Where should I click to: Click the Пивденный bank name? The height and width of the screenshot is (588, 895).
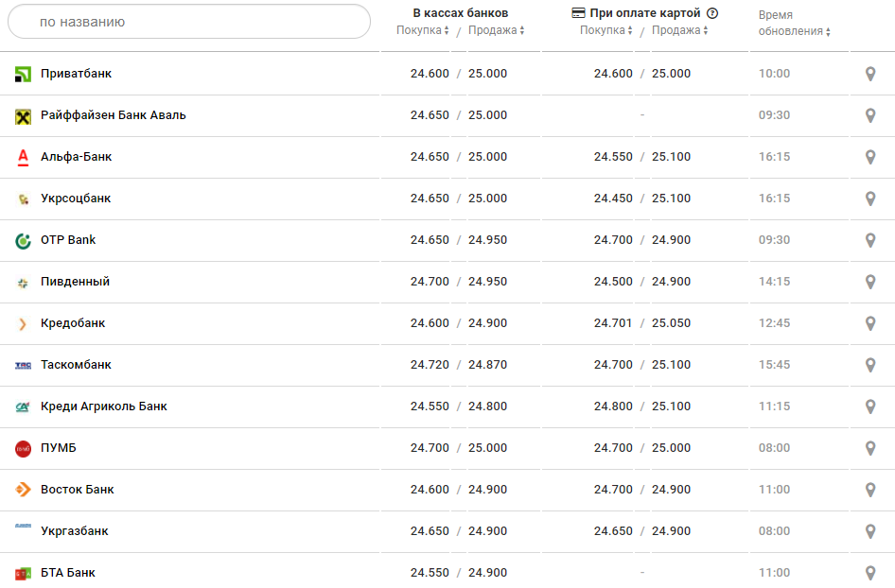(x=75, y=282)
